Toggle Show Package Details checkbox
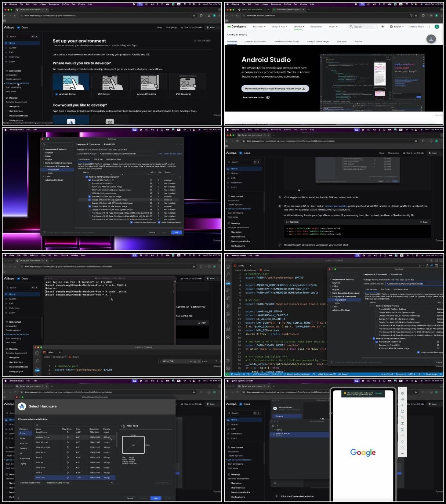446x504 pixels. point(159,222)
